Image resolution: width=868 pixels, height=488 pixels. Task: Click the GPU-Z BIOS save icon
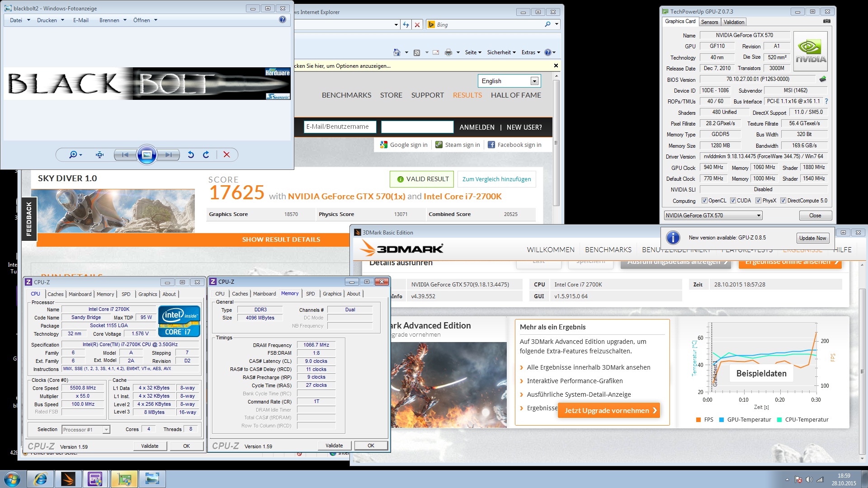(x=823, y=79)
